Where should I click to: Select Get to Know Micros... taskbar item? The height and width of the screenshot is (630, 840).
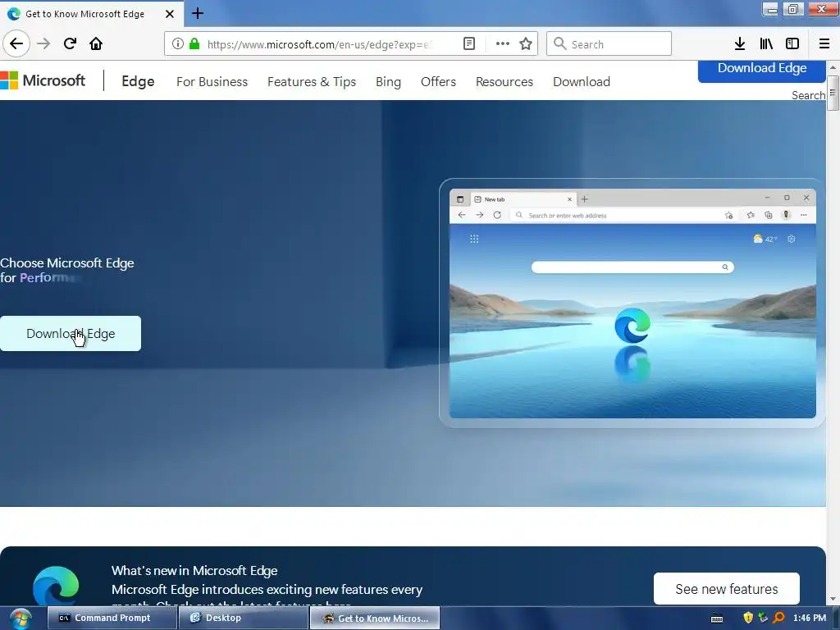pos(375,618)
